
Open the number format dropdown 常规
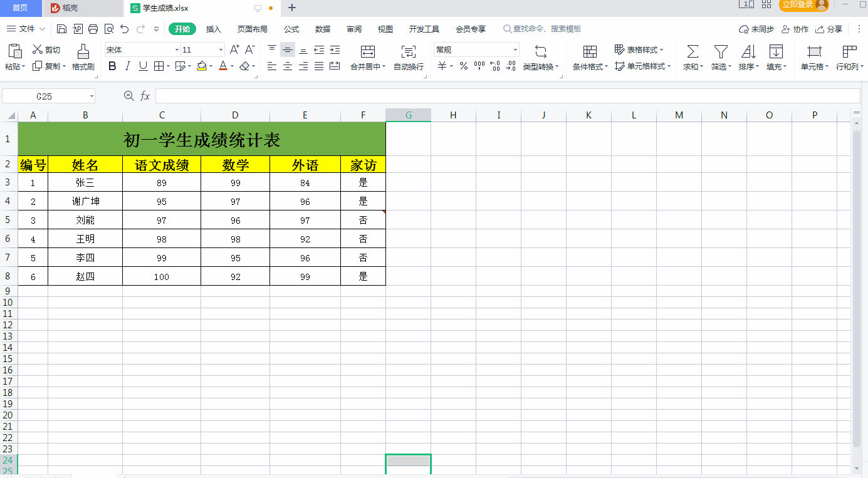coord(516,49)
